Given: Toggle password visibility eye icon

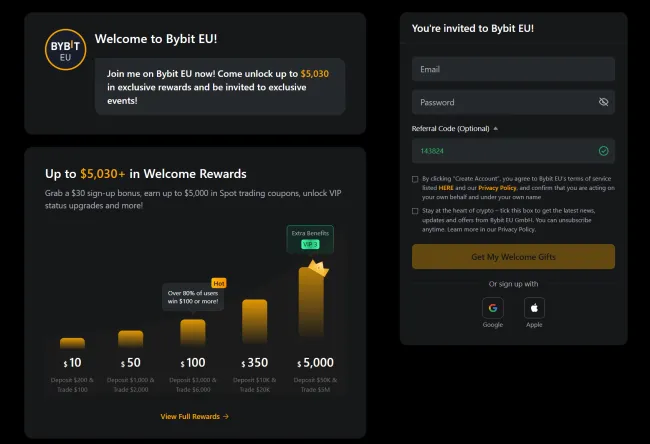Looking at the screenshot, I should coord(603,102).
